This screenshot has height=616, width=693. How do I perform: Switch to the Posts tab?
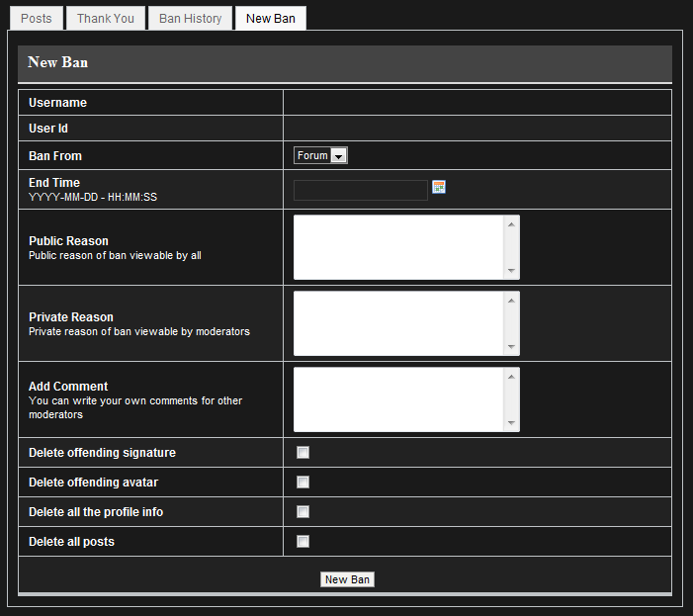pyautogui.click(x=37, y=19)
